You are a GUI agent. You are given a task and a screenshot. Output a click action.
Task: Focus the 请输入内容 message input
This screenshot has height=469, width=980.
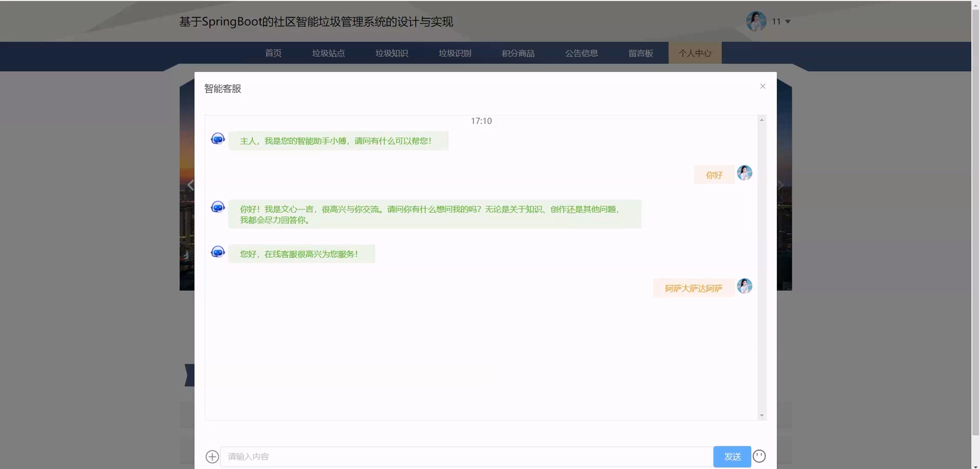pyautogui.click(x=466, y=456)
